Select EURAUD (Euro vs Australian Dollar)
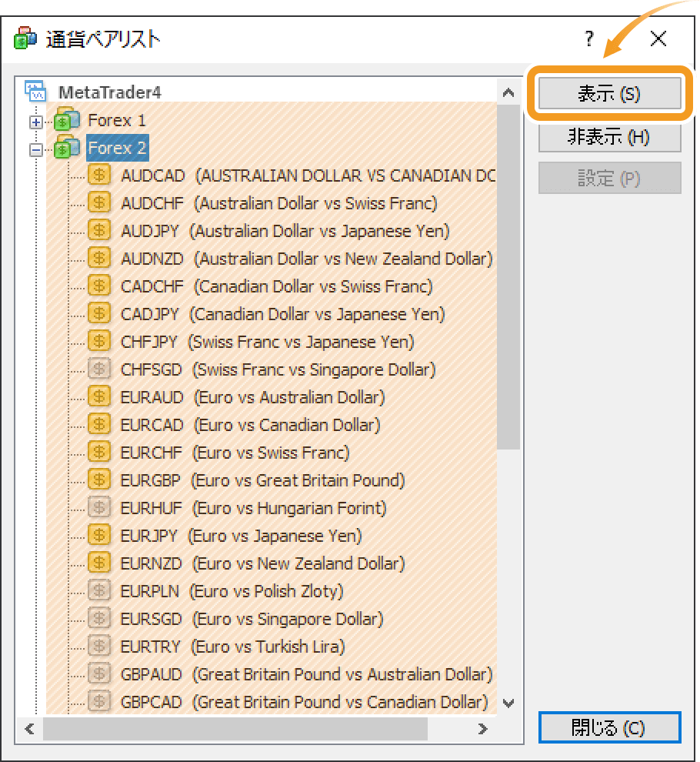The image size is (700, 762). [x=252, y=397]
